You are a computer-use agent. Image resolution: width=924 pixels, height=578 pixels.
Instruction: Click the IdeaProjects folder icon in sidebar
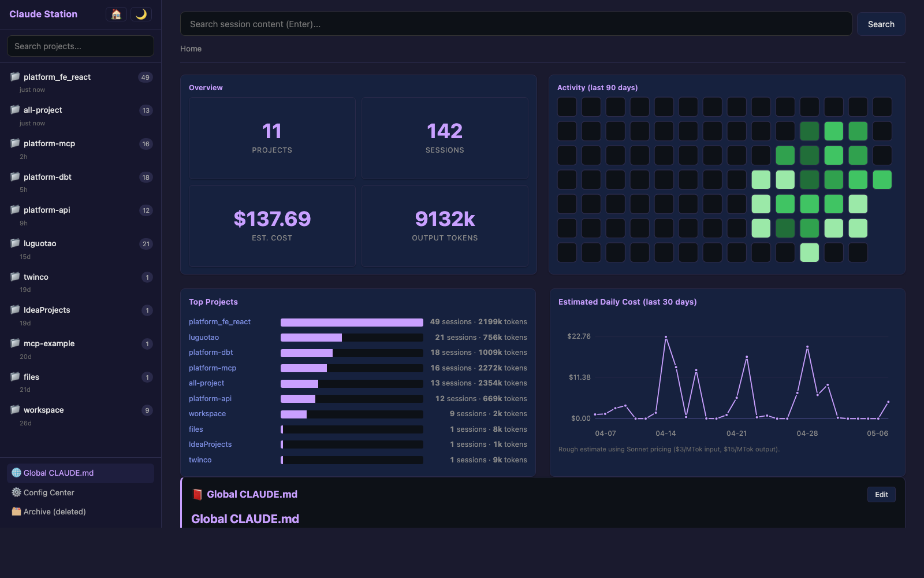point(15,309)
